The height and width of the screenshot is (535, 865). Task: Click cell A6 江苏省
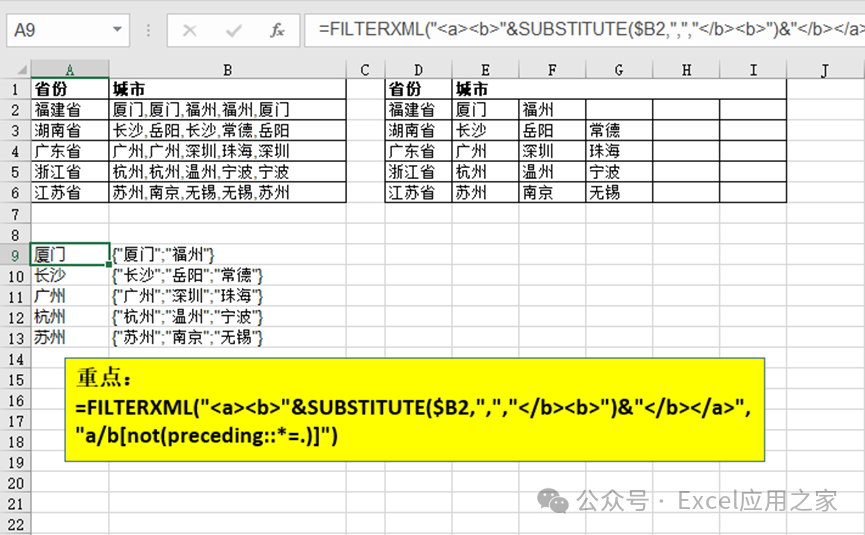[70, 192]
